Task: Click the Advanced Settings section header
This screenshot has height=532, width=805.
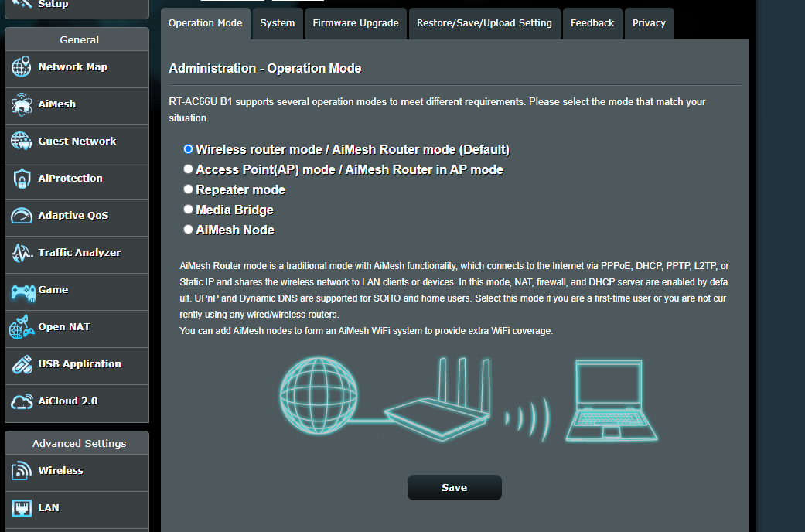Action: click(x=77, y=443)
